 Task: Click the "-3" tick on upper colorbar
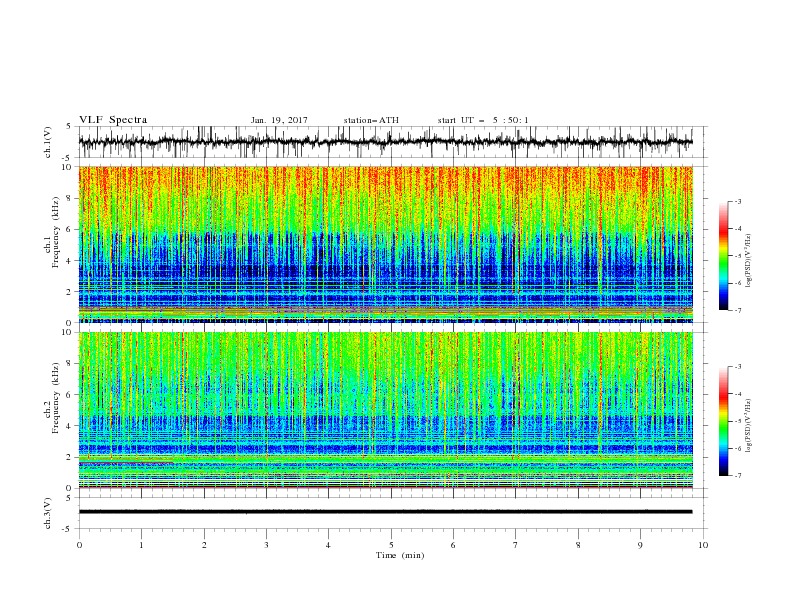point(737,201)
